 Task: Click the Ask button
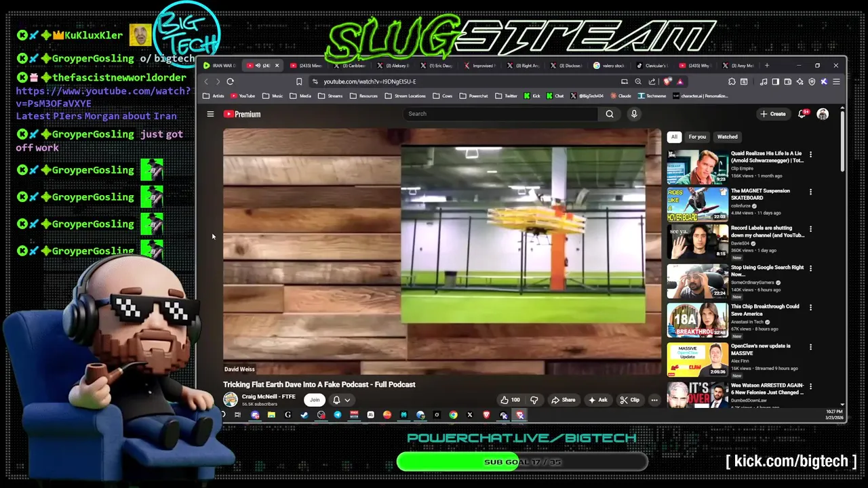(597, 400)
